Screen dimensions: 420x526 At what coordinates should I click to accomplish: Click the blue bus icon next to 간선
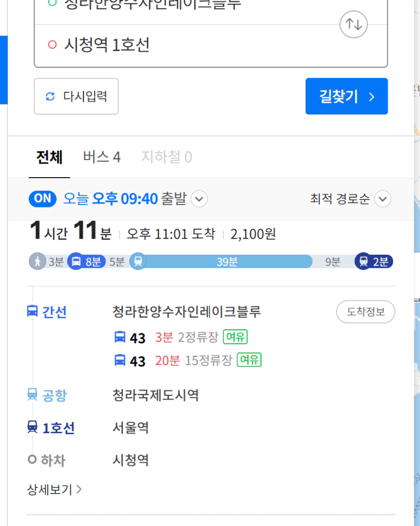click(32, 311)
